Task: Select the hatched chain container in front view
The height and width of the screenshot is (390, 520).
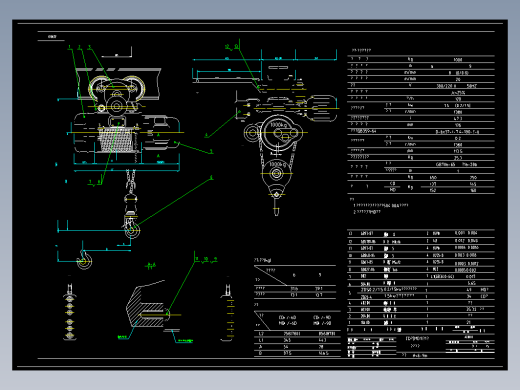Action: [116, 139]
